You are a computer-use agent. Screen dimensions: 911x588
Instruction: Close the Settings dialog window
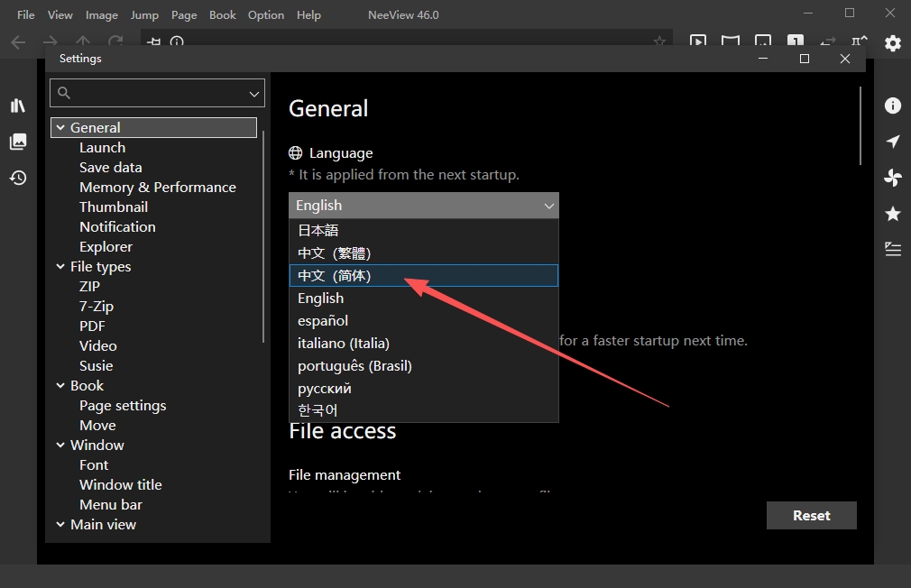845,59
